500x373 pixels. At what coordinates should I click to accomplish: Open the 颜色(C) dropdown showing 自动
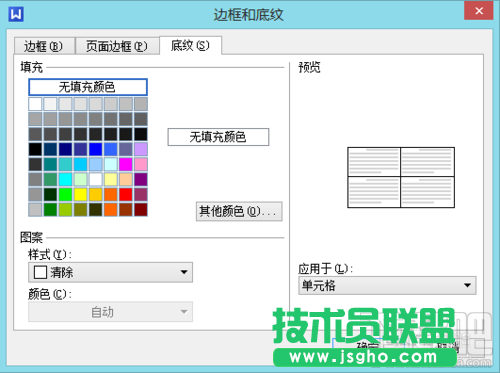[x=110, y=312]
